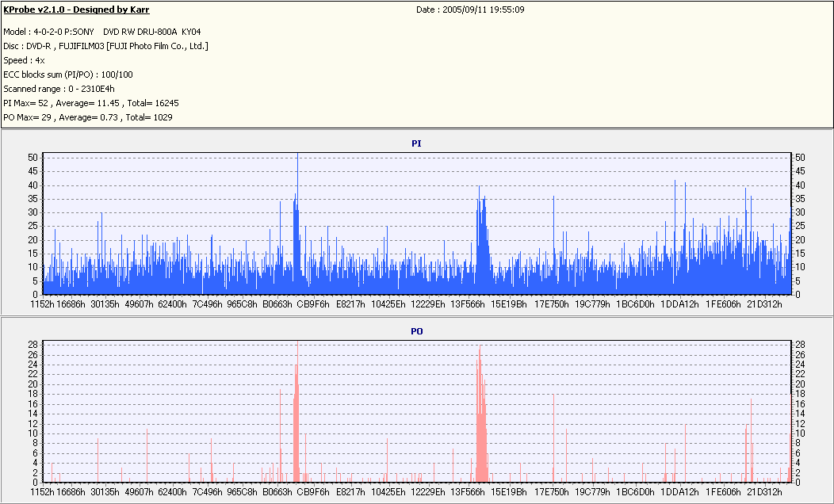Click "CB9F6h" label under the PI chart

[312, 304]
